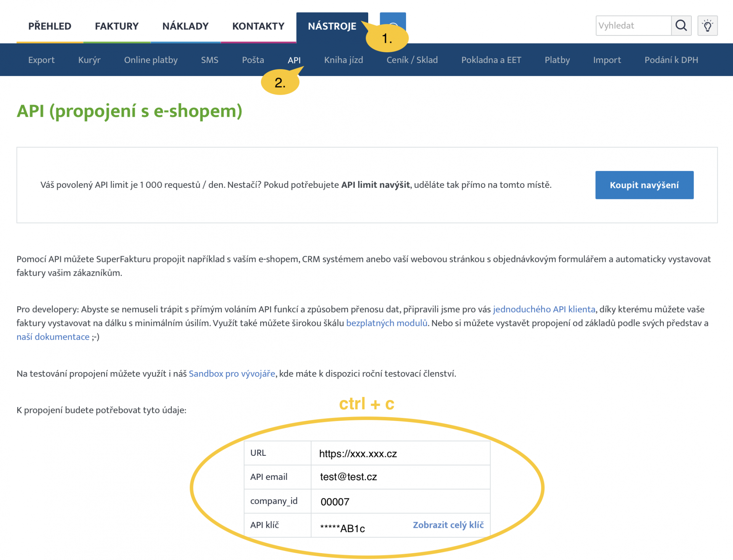
Task: Select Podání k DPH submenu item
Action: pyautogui.click(x=671, y=60)
